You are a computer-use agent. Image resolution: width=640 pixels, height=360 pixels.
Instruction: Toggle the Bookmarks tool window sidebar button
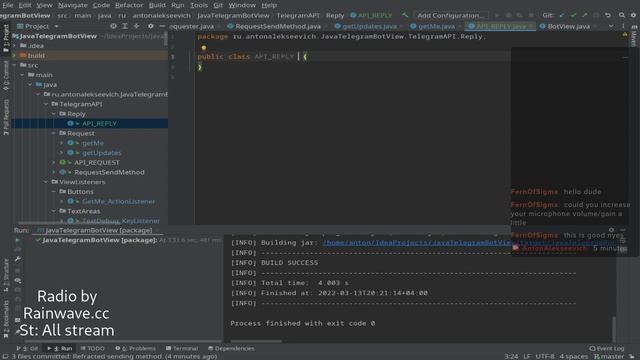pyautogui.click(x=6, y=320)
